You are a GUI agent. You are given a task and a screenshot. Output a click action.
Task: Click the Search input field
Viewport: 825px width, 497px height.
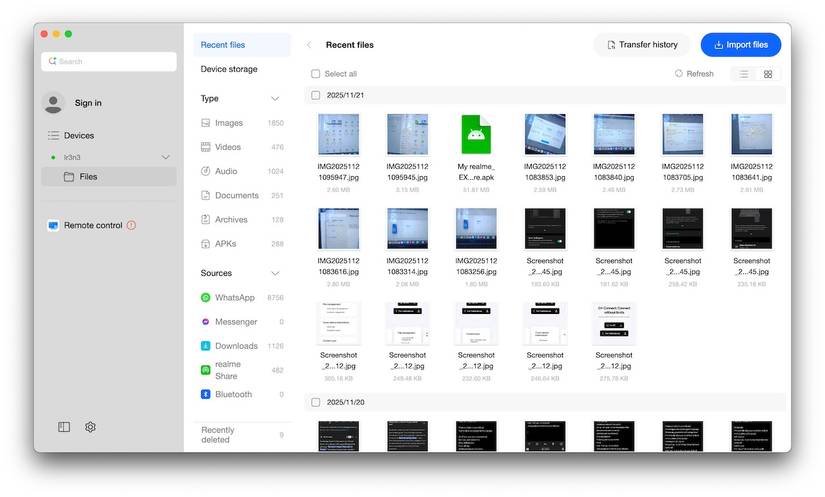tap(110, 61)
